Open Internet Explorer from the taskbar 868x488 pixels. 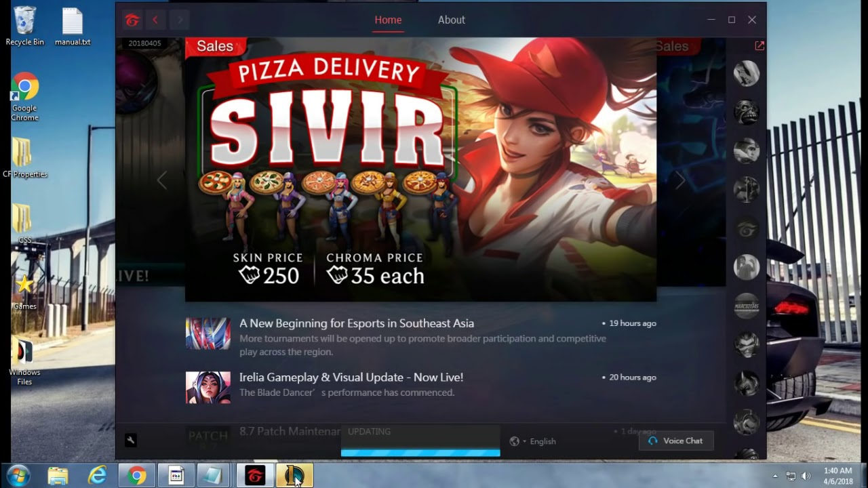[x=97, y=476]
